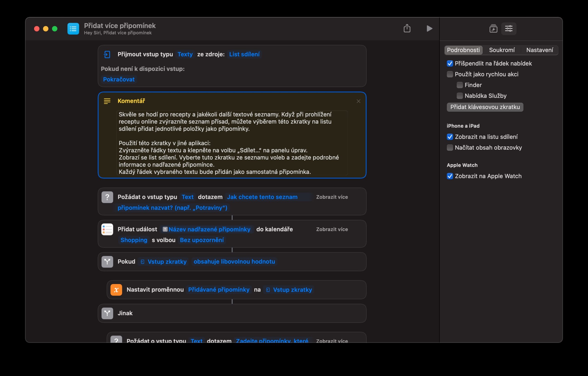Enable Načítat obsah obrazovky checkbox

click(449, 148)
